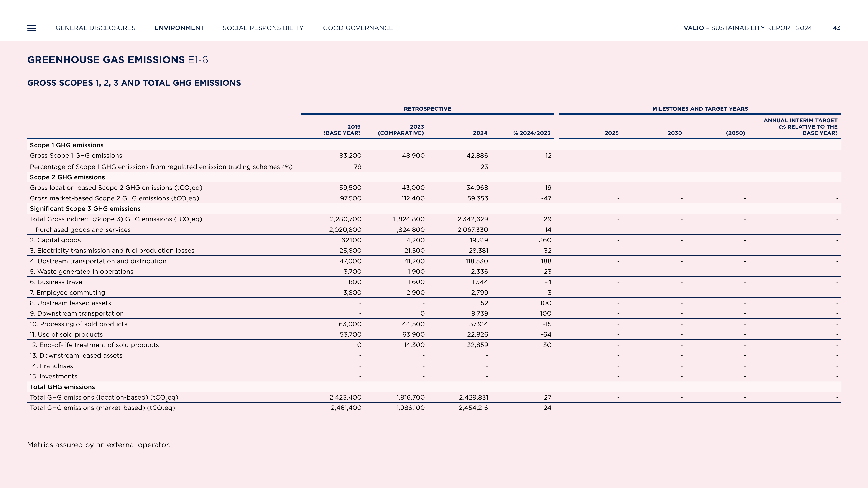868x488 pixels.
Task: Click the 112,400 market-based Scope 2 value
Action: point(413,198)
